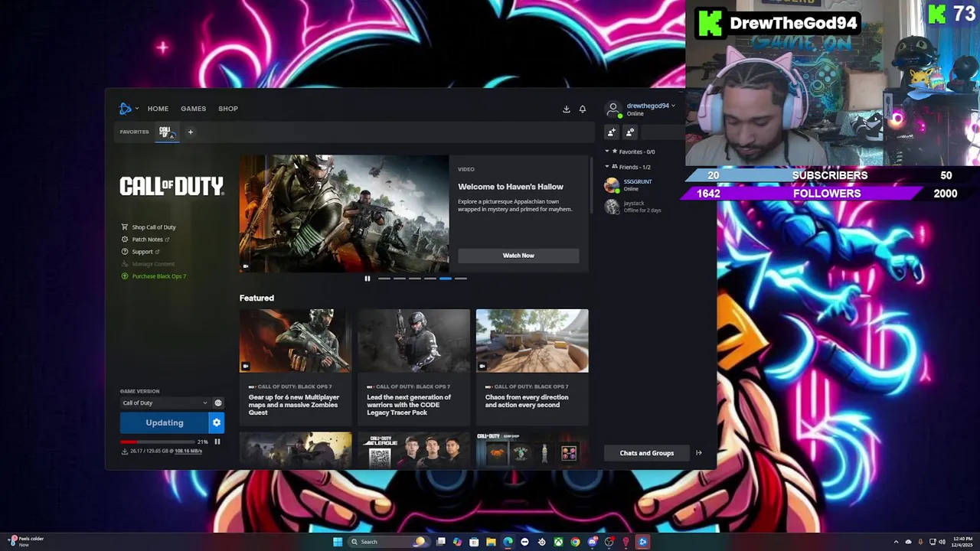Open Shop Call of Duty link
The height and width of the screenshot is (551, 980).
[x=153, y=227]
